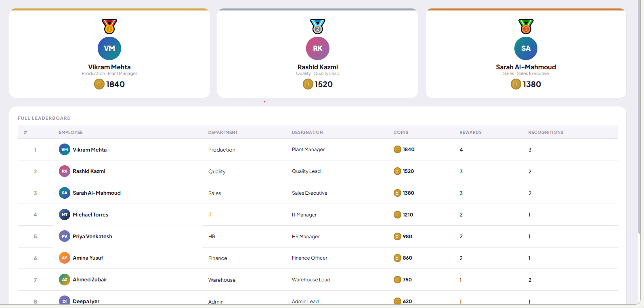Screen dimensions: 644x308
Task: Click the AZ avatar next to Ahmed Zubair
Action: (x=65, y=280)
